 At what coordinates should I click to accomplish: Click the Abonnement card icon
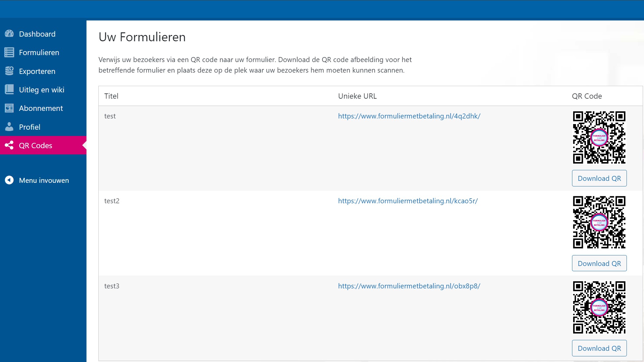tap(9, 108)
